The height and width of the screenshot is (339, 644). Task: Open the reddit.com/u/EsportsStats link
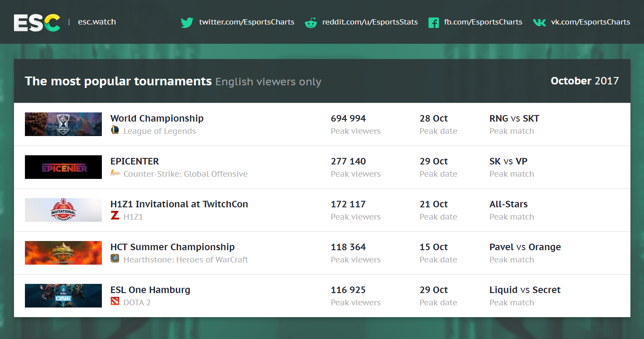370,22
